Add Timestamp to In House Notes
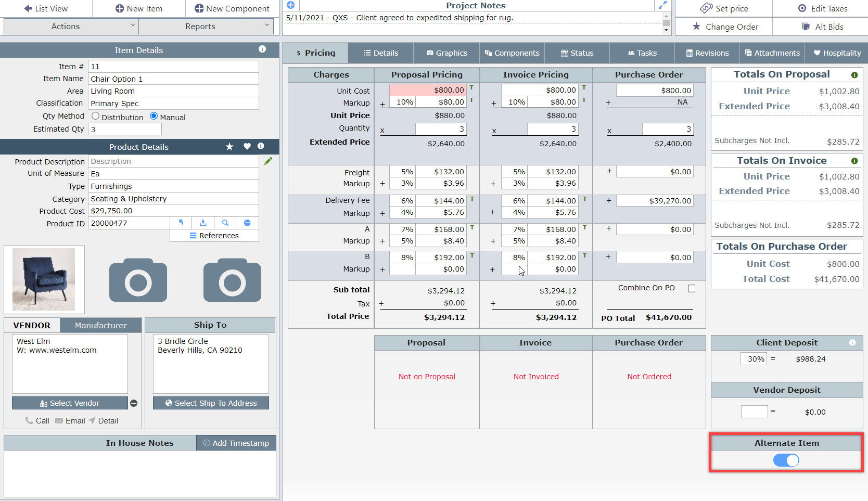 [236, 443]
